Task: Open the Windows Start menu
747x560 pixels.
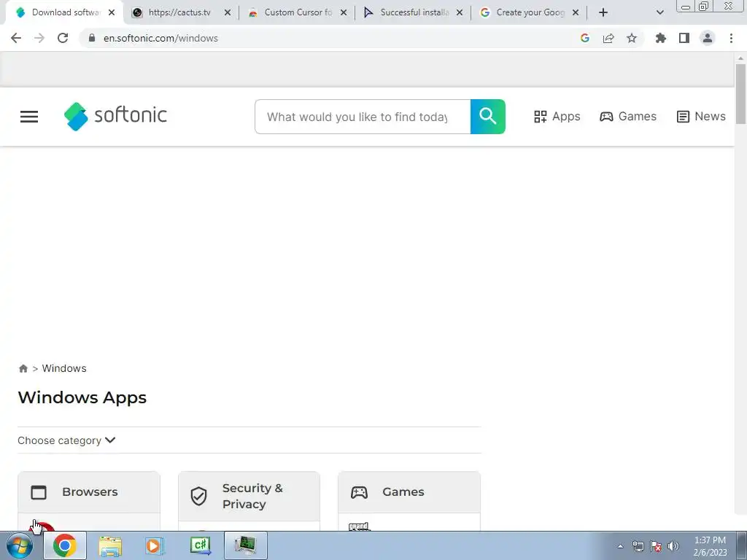Action: [x=20, y=545]
